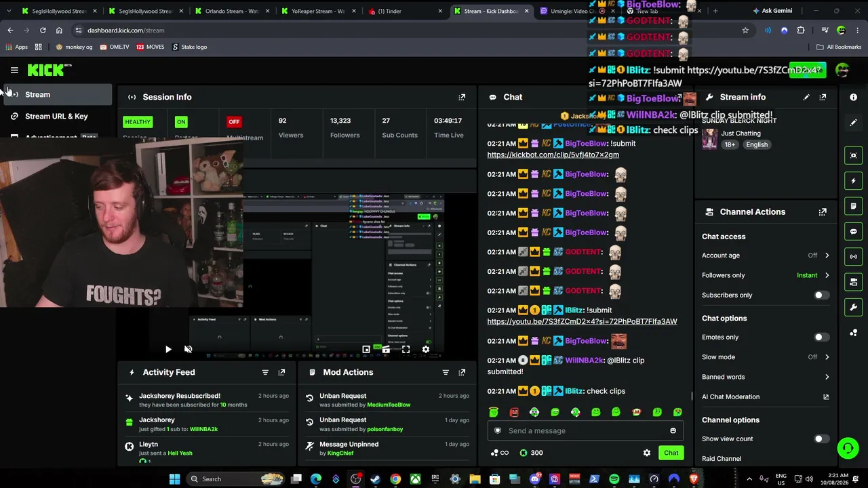Toggle the Show view count switch

click(821, 439)
